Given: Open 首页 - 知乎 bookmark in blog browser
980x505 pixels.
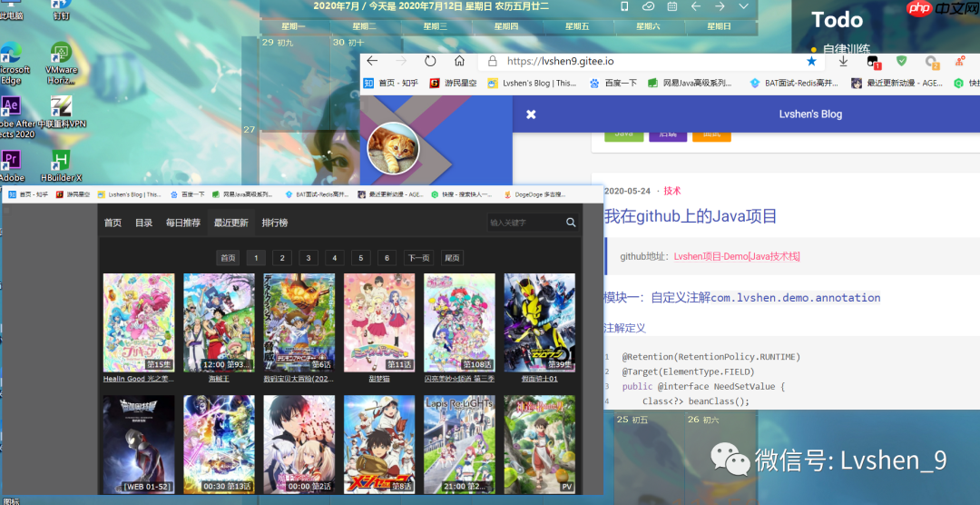Looking at the screenshot, I should pos(390,83).
